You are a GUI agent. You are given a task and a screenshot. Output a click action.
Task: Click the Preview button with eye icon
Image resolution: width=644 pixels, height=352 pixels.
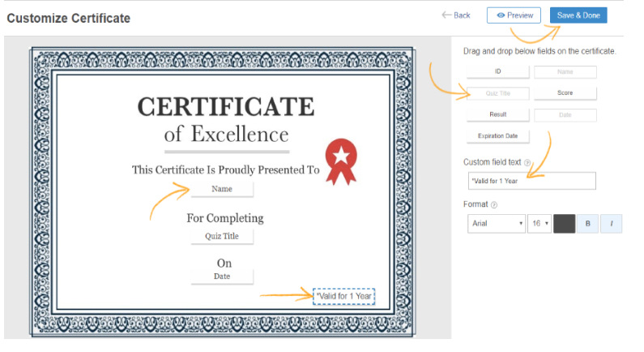point(514,15)
